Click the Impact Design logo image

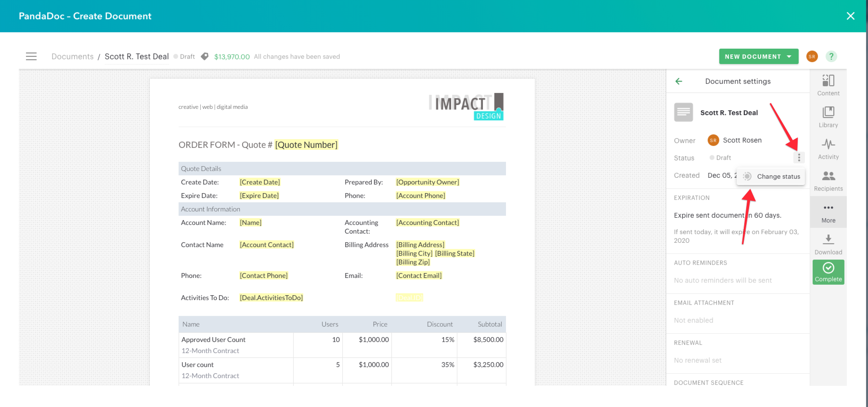click(466, 106)
